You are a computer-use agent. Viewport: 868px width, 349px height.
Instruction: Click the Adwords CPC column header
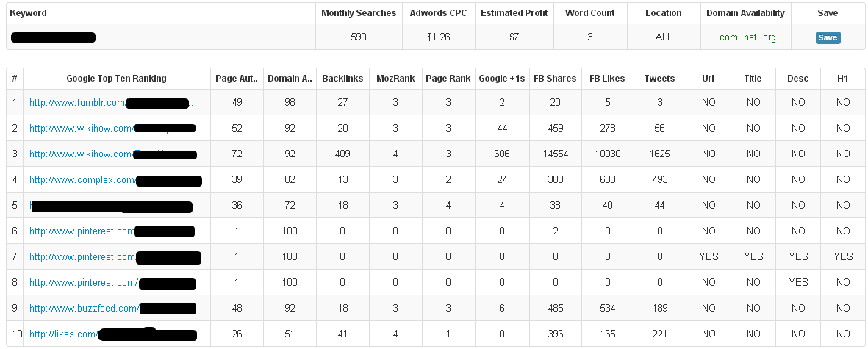[439, 13]
